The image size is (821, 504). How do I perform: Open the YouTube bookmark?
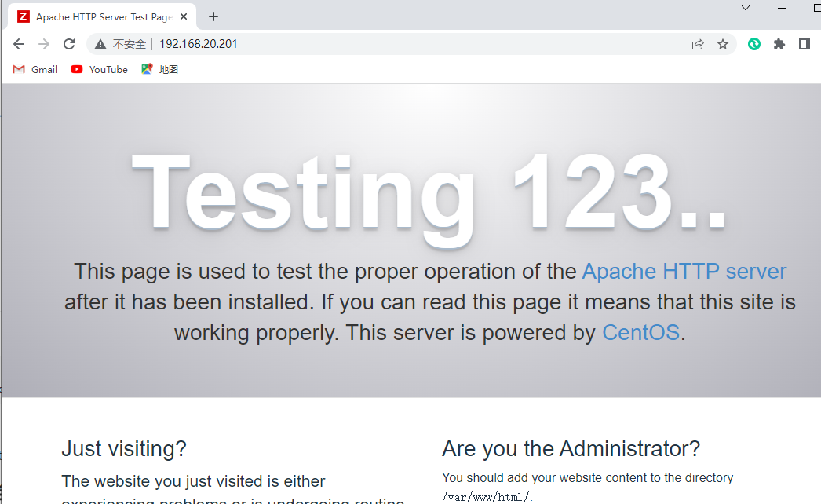pyautogui.click(x=100, y=69)
